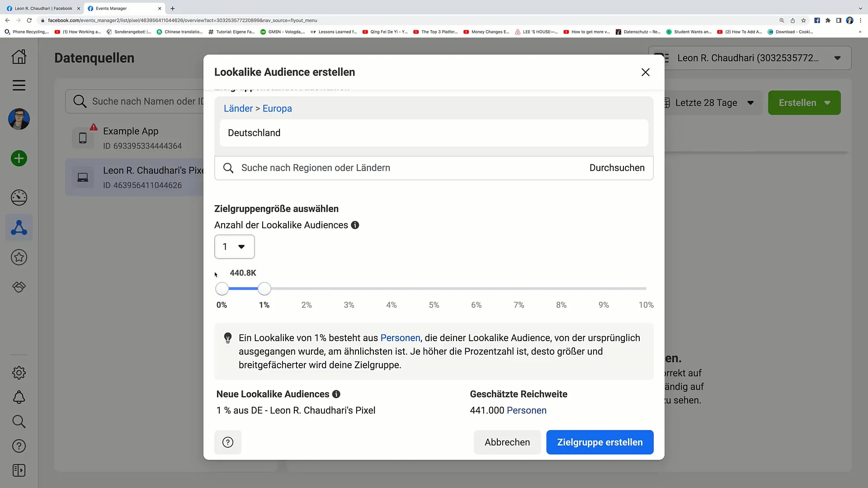
Task: Click Personen link in Geschätzte Reichweite
Action: 526,410
